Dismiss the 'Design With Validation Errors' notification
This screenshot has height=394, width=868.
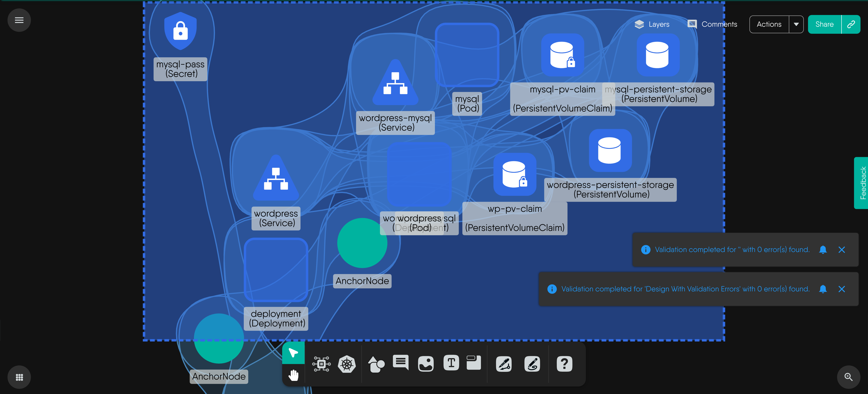tap(841, 289)
